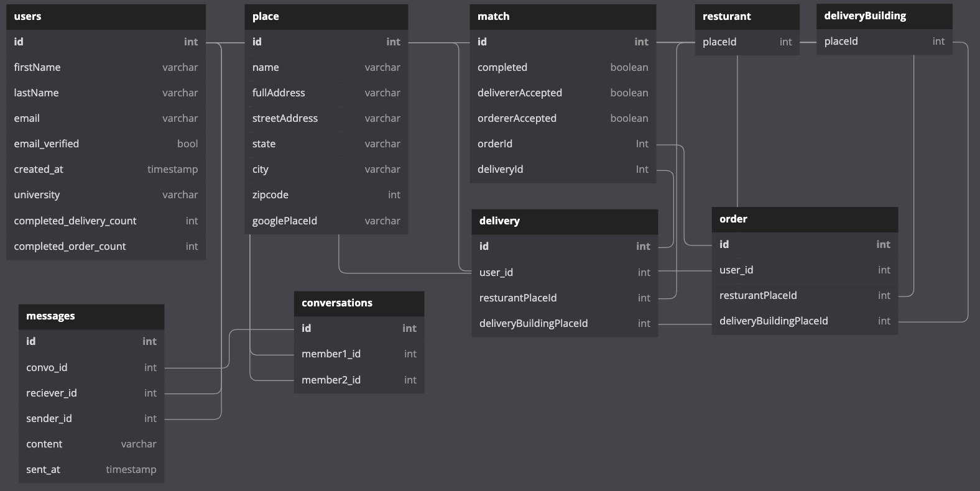The image size is (980, 491).
Task: Select the deliveryBuilding table header
Action: click(884, 16)
